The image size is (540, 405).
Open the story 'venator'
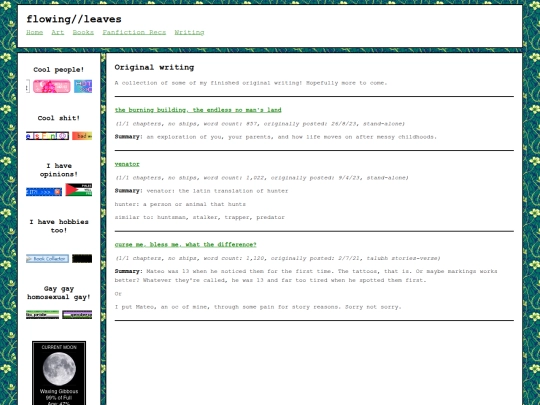pyautogui.click(x=127, y=164)
